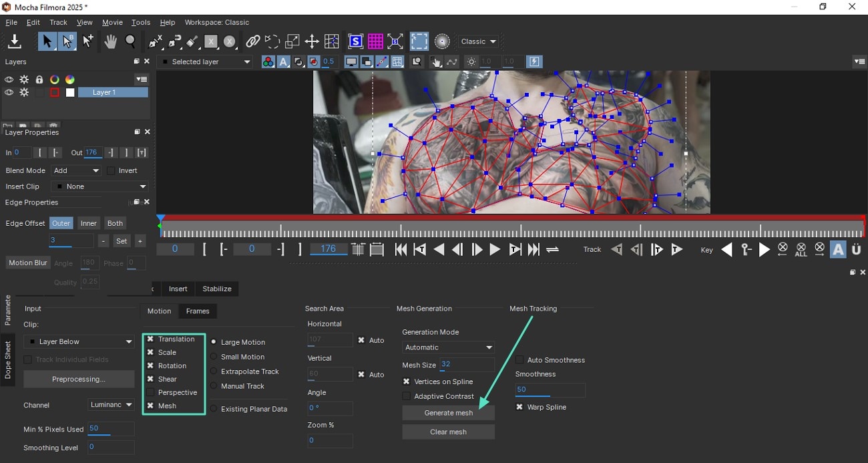Open the Movie menu
This screenshot has width=868, height=463.
pyautogui.click(x=112, y=23)
